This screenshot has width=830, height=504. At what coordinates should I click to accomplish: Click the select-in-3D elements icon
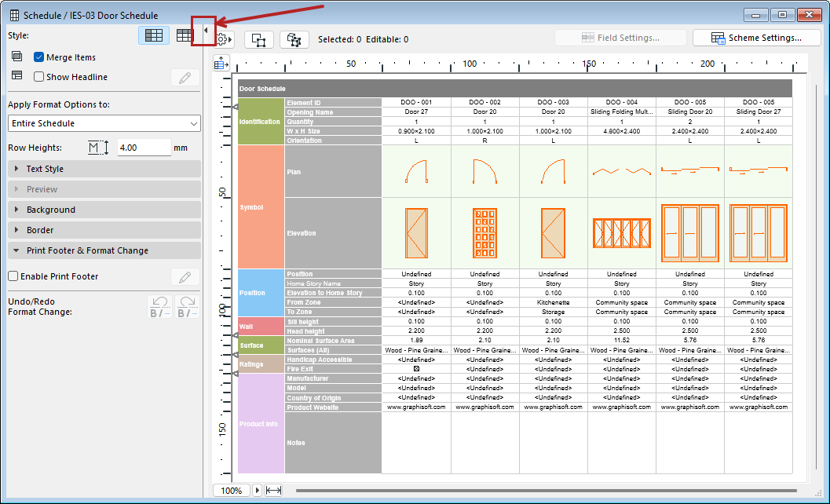[x=295, y=39]
